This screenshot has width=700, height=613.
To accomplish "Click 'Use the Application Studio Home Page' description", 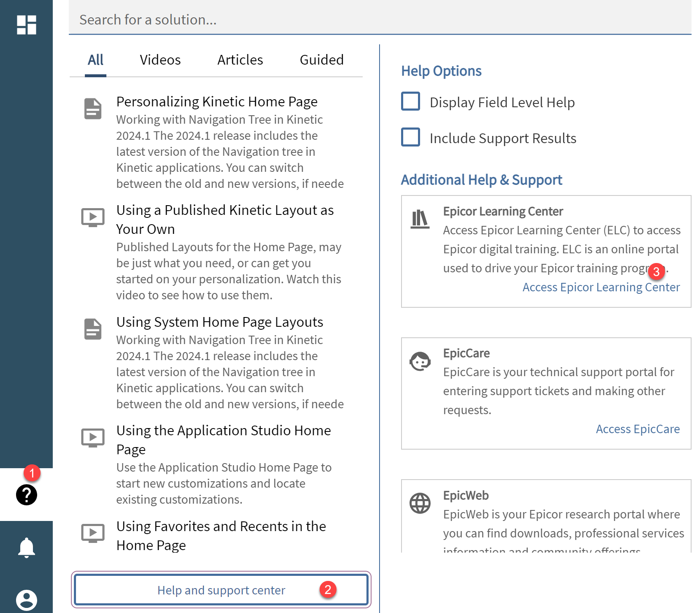I will 224,483.
